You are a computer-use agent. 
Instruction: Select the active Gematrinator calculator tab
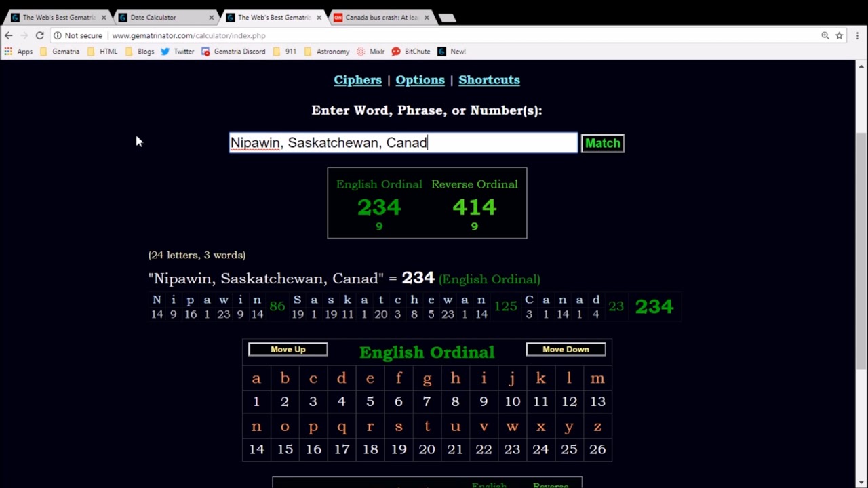pos(274,18)
